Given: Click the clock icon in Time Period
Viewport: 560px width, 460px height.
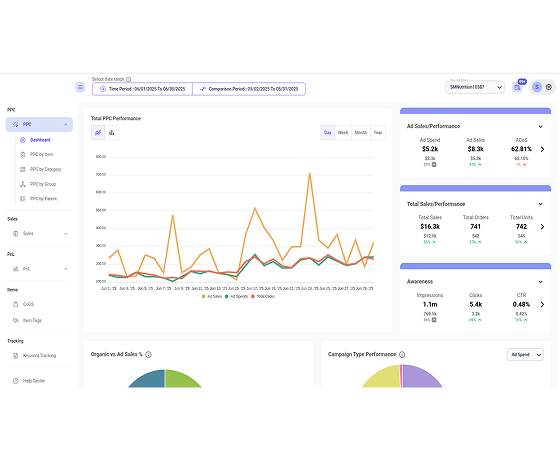Looking at the screenshot, I should (x=103, y=89).
